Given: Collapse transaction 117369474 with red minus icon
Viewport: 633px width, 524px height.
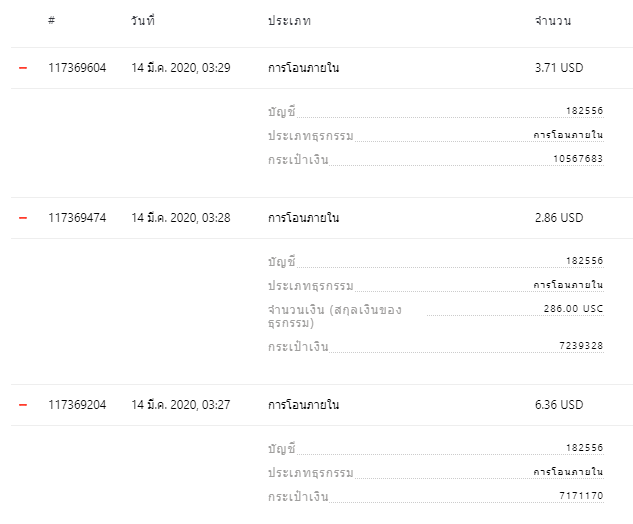Looking at the screenshot, I should 23,218.
